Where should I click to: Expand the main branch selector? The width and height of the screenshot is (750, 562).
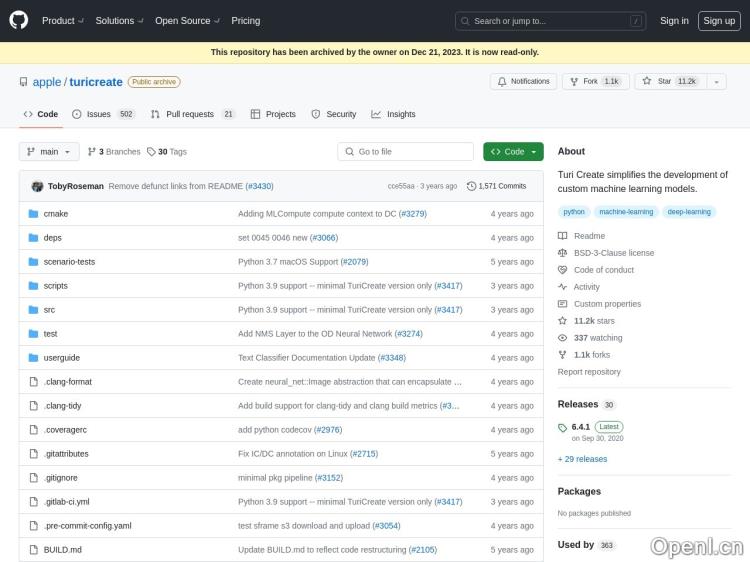(48, 152)
